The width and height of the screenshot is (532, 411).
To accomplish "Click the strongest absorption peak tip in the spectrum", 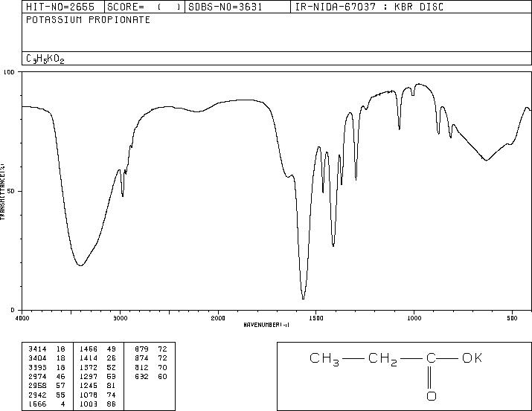I will (303, 299).
